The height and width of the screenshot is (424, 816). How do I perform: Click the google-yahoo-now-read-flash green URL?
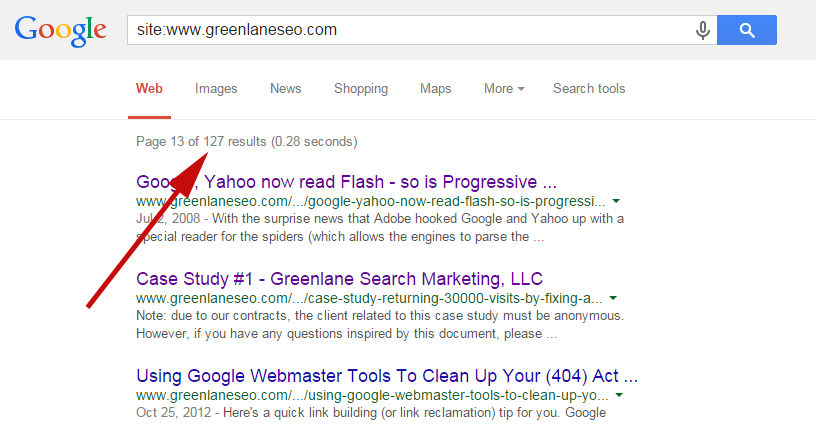tap(371, 201)
